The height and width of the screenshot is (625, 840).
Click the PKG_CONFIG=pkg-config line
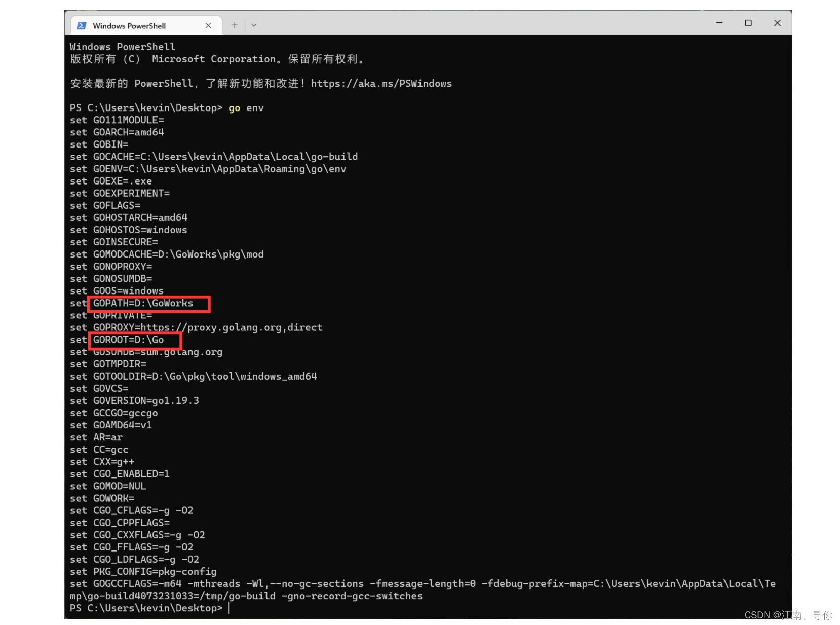tap(143, 572)
